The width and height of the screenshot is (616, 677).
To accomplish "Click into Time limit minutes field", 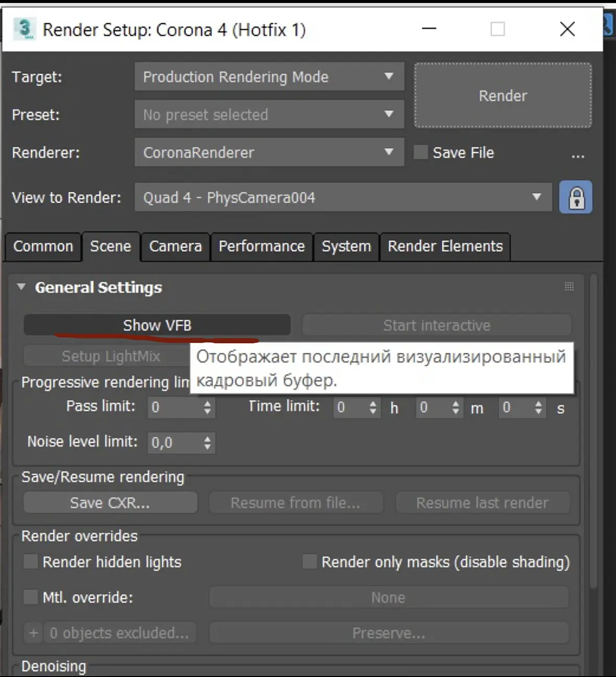I will pyautogui.click(x=433, y=407).
